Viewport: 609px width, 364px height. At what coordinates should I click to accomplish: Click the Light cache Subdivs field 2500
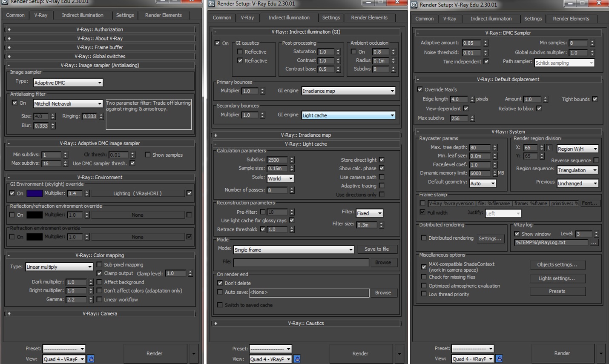click(277, 160)
